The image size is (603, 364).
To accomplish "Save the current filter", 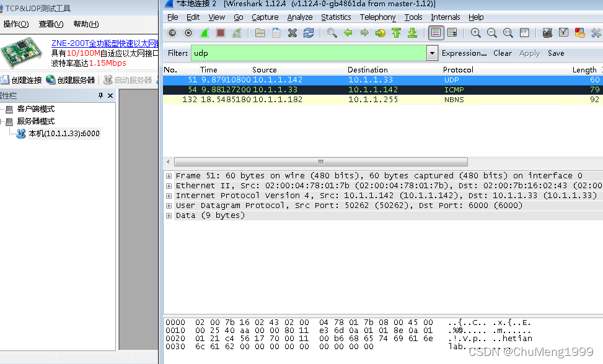I will (556, 53).
